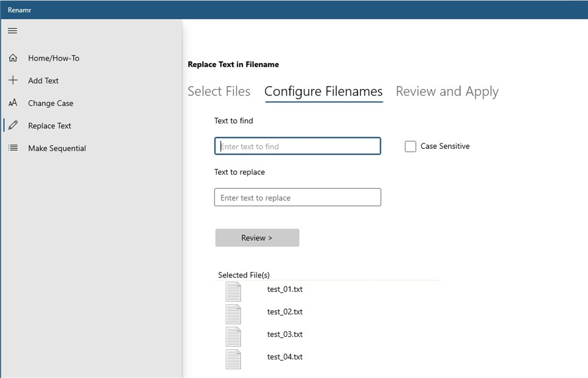The image size is (588, 378).
Task: Select test_02.txt filename in the list
Action: point(285,312)
